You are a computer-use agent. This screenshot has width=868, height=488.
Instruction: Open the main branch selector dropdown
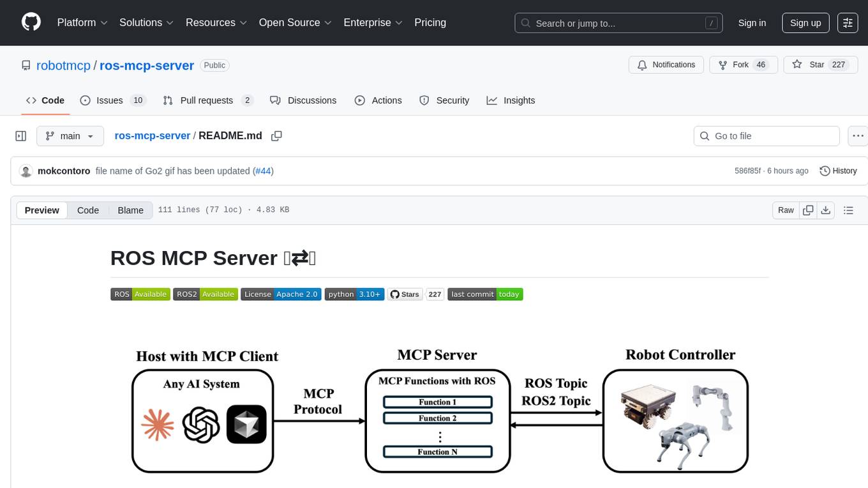pyautogui.click(x=70, y=136)
